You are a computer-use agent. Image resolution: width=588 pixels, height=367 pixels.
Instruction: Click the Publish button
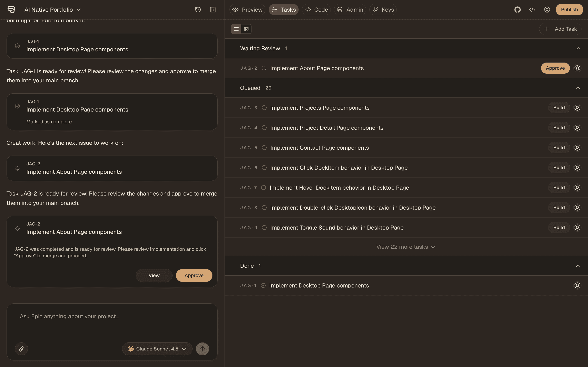(x=569, y=9)
